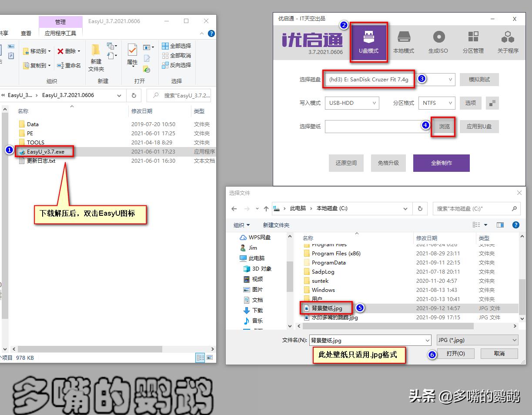Viewport: 532px width, 415px height.
Task: Select 更新日志.txt in Explorer
Action: [41, 161]
